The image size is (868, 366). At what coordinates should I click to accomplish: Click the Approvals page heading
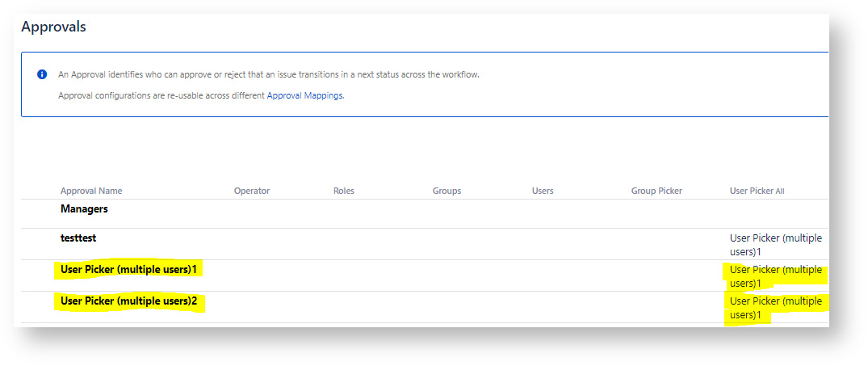(53, 27)
